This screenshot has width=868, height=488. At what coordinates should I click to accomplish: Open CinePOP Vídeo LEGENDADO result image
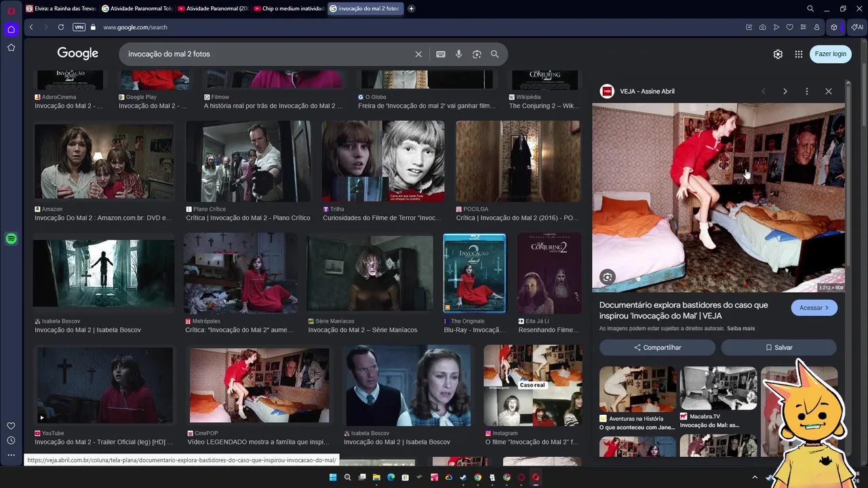click(x=259, y=386)
